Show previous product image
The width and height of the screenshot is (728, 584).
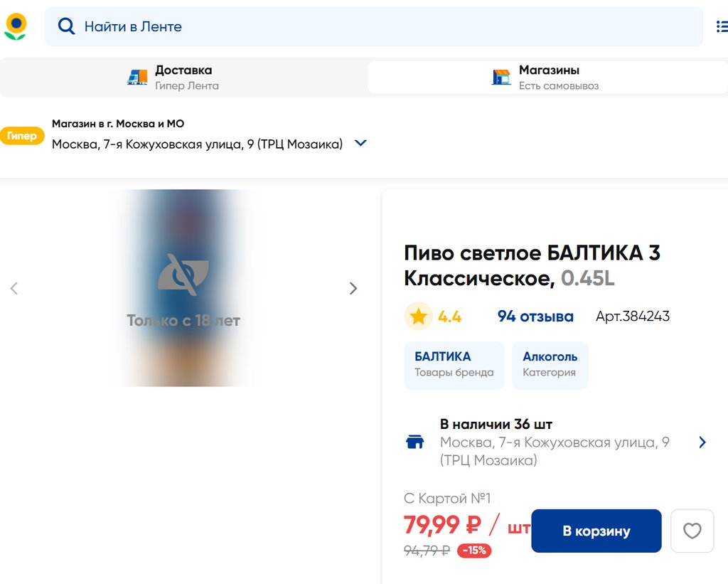[x=14, y=288]
